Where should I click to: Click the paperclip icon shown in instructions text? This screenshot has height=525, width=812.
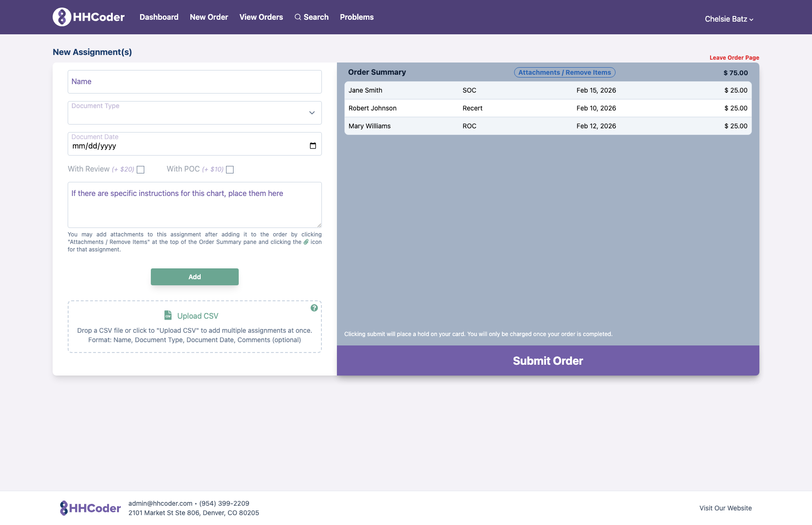tap(306, 242)
